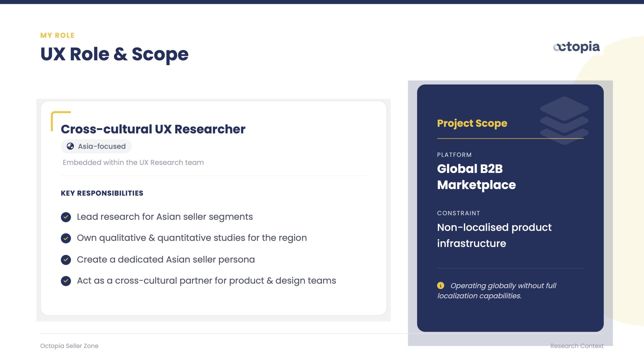
Task: Click the Octopia logo
Action: (x=576, y=47)
